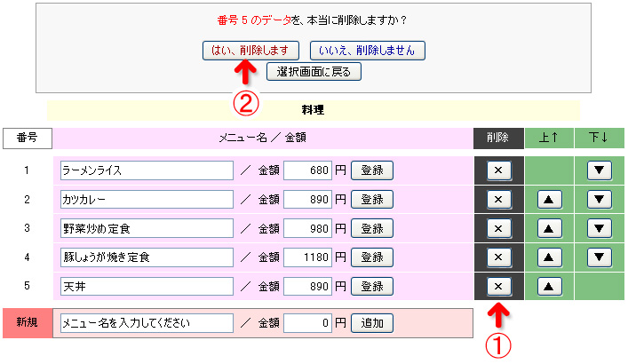Delete 天丼 entry using × button

[497, 286]
